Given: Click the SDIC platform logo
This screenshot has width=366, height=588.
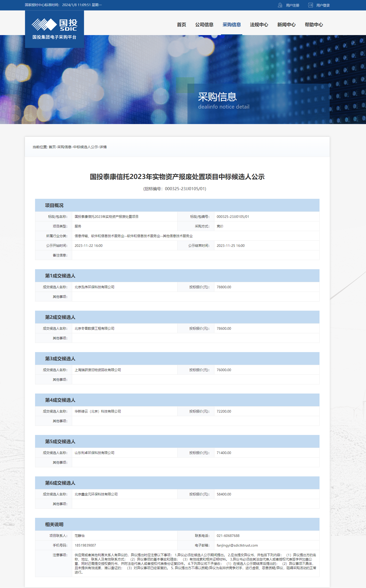Looking at the screenshot, I should (54, 29).
